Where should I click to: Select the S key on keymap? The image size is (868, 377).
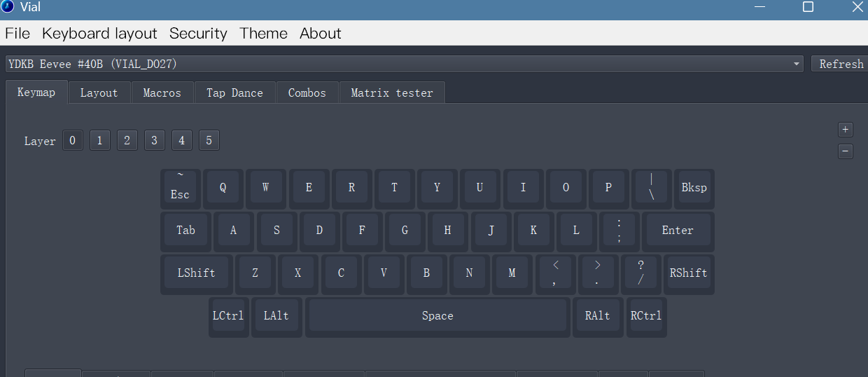(276, 231)
